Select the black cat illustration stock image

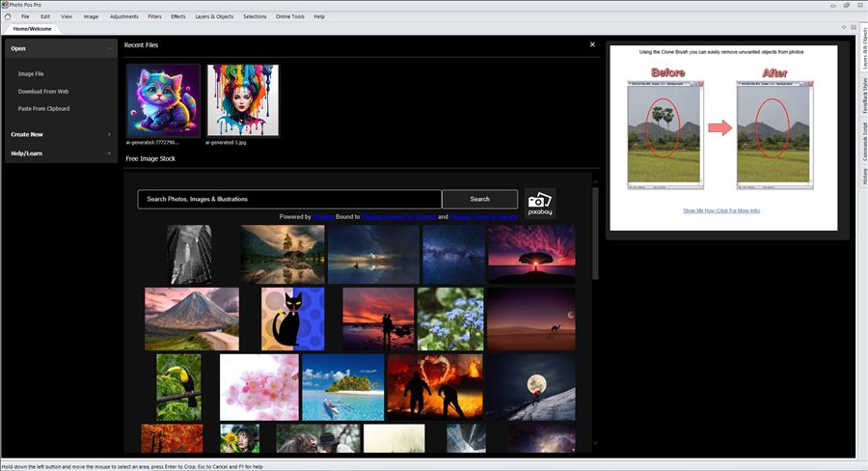[x=293, y=319]
